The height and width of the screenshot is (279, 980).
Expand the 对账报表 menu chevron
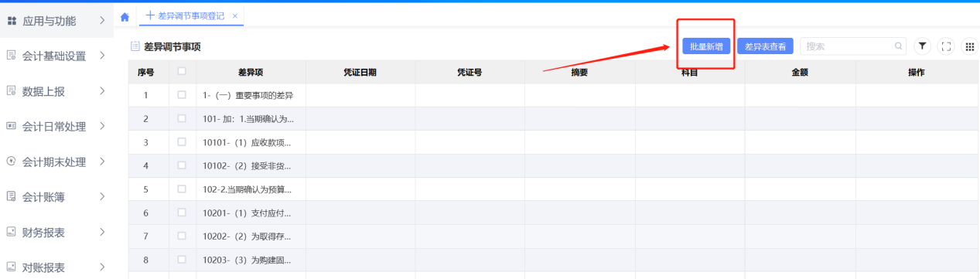(102, 267)
